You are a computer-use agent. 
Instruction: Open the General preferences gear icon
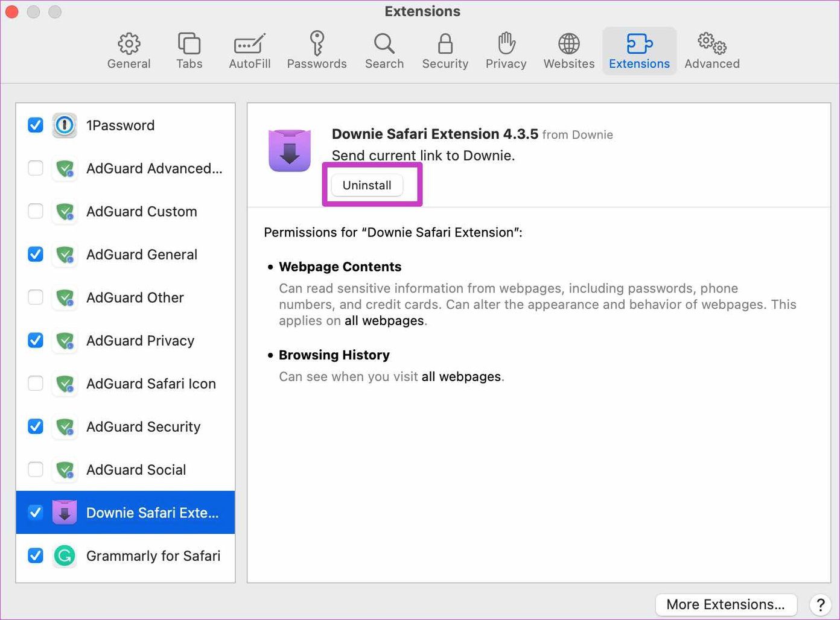pyautogui.click(x=129, y=44)
